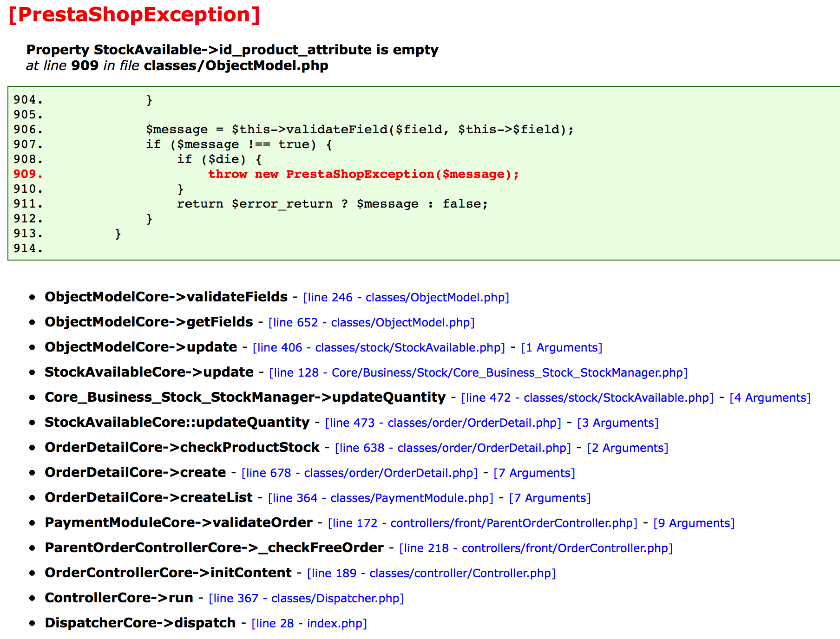Expand the 2 Arguments link
The width and height of the screenshot is (840, 639).
pos(628,448)
